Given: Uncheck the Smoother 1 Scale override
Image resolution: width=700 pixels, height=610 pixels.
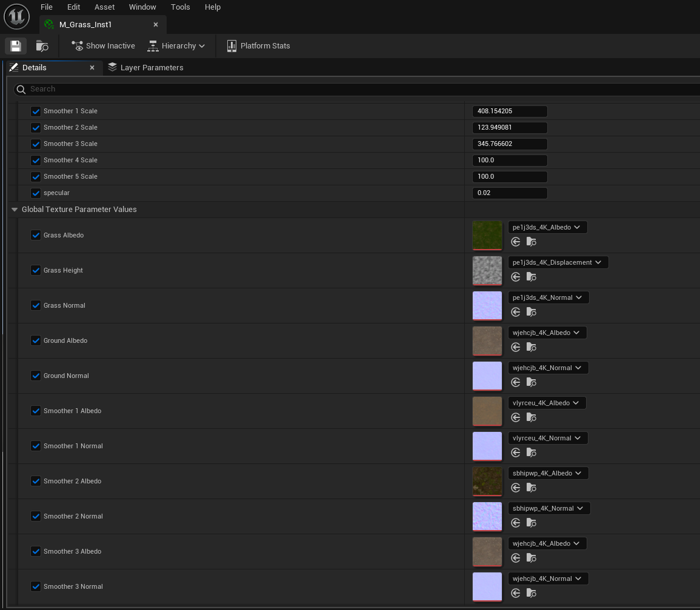Looking at the screenshot, I should pyautogui.click(x=36, y=111).
